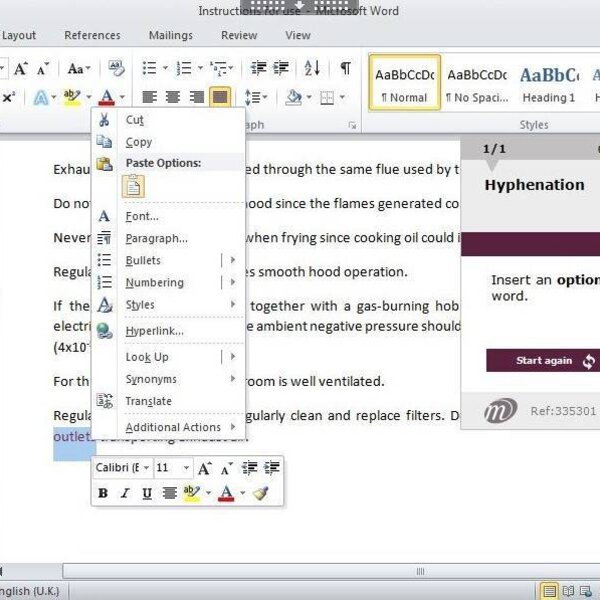Click Shrink Font on mini toolbar
This screenshot has height=600, width=600.
pyautogui.click(x=227, y=468)
